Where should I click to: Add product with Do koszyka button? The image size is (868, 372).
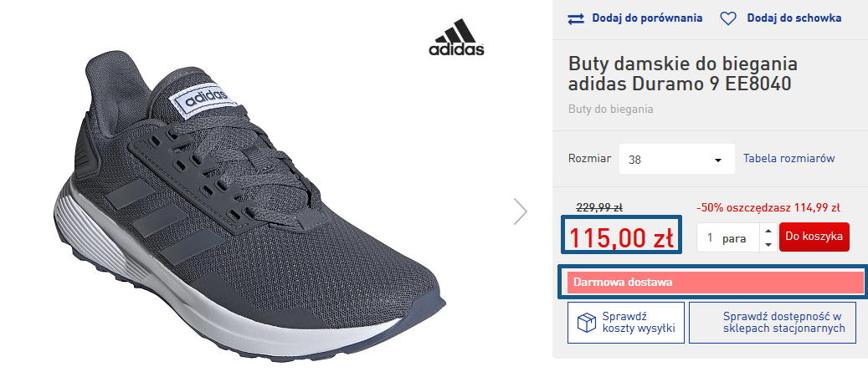point(814,237)
